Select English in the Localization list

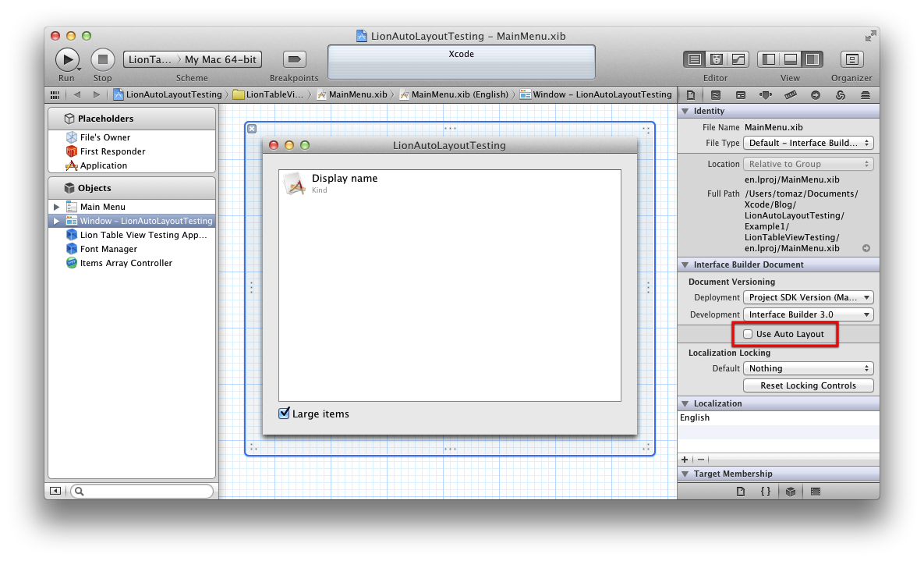(x=778, y=417)
